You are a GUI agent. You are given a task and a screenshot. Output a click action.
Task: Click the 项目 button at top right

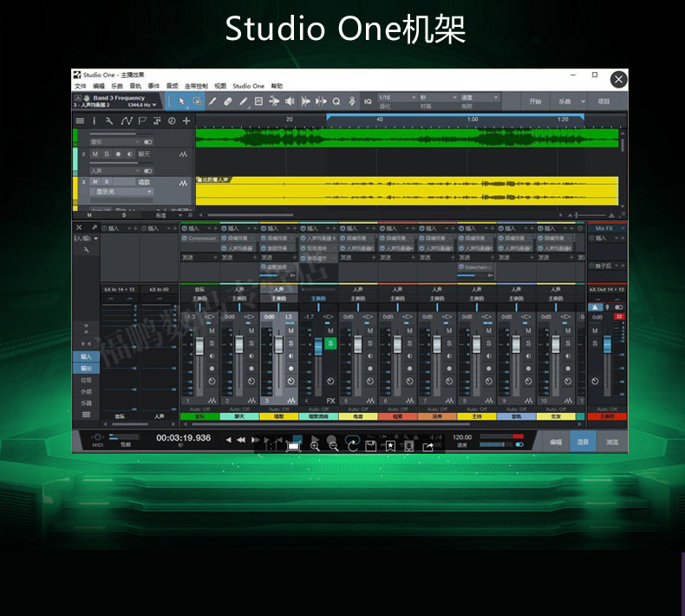coord(603,102)
